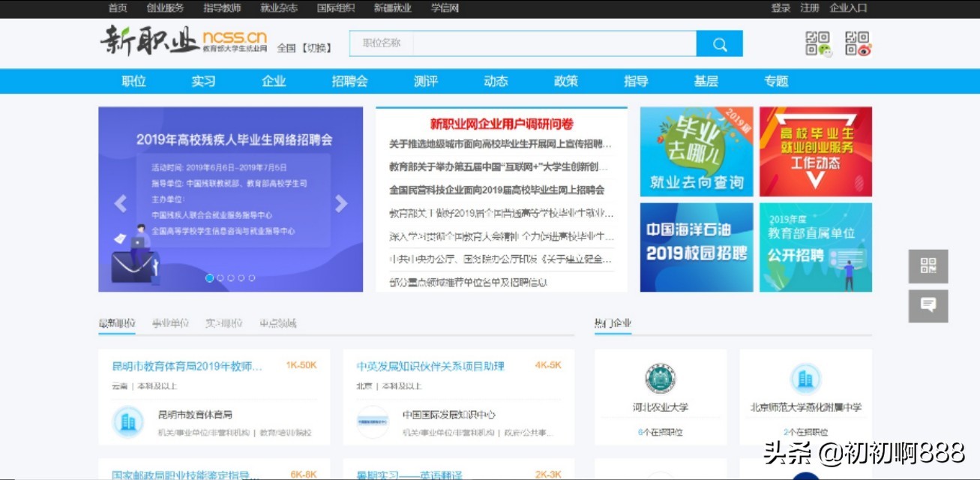Open the QR code panel on right edge

(x=928, y=266)
